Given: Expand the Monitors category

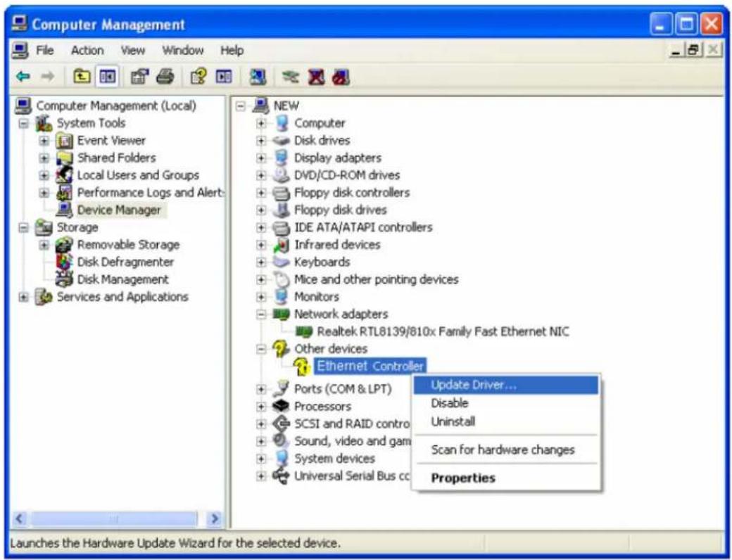Looking at the screenshot, I should (x=261, y=297).
